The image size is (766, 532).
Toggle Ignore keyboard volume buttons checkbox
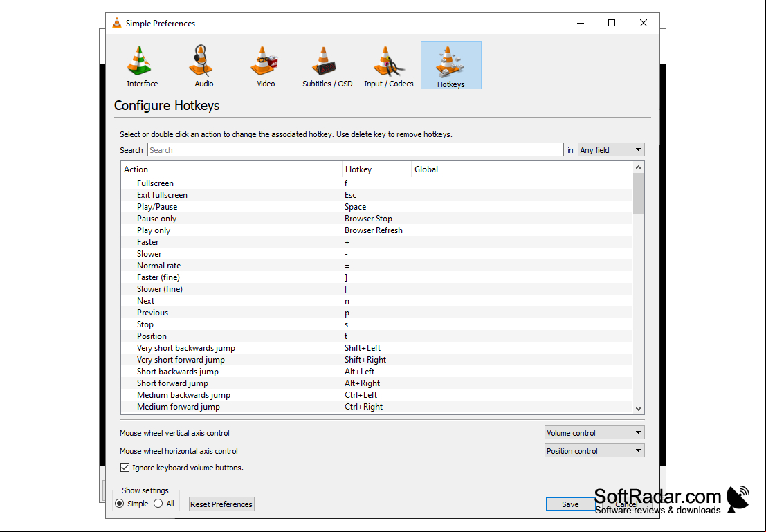click(125, 468)
